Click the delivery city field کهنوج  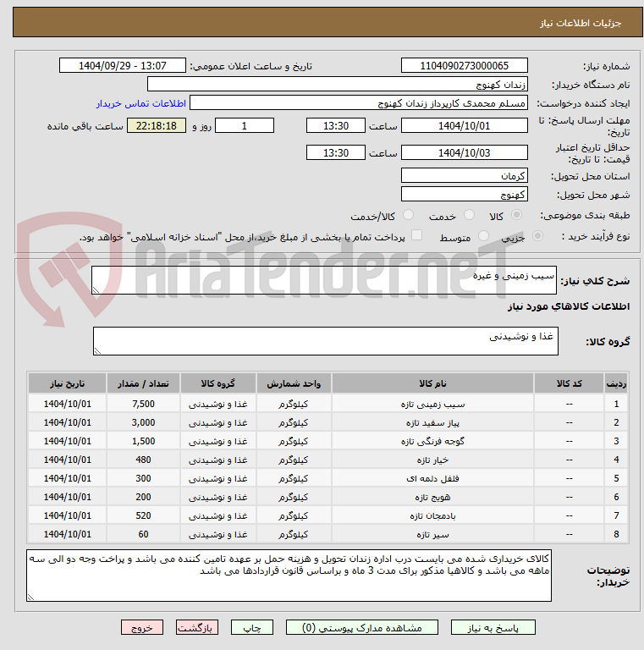(x=464, y=194)
